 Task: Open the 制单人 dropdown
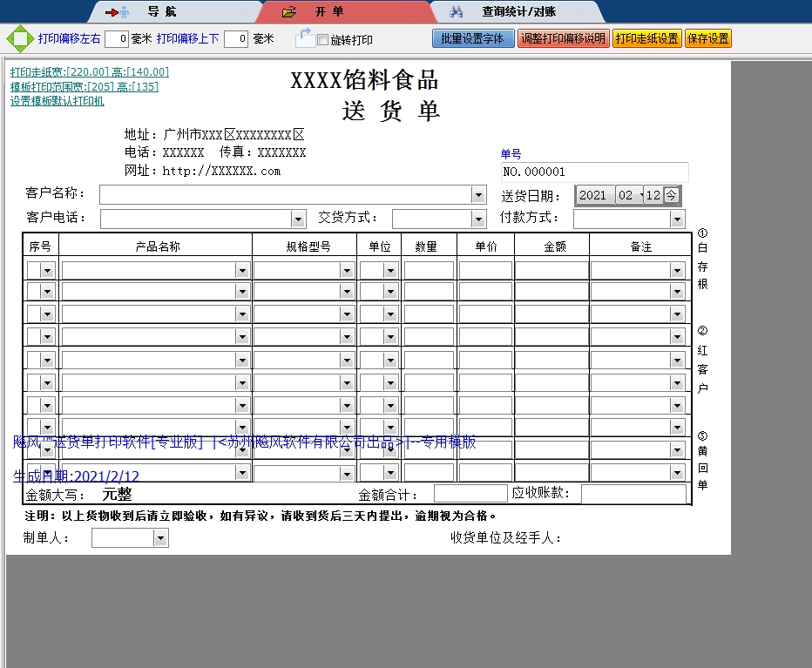pyautogui.click(x=159, y=539)
